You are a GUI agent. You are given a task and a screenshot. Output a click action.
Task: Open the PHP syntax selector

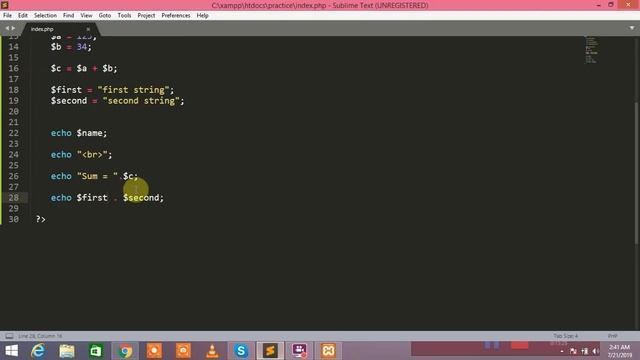click(612, 336)
